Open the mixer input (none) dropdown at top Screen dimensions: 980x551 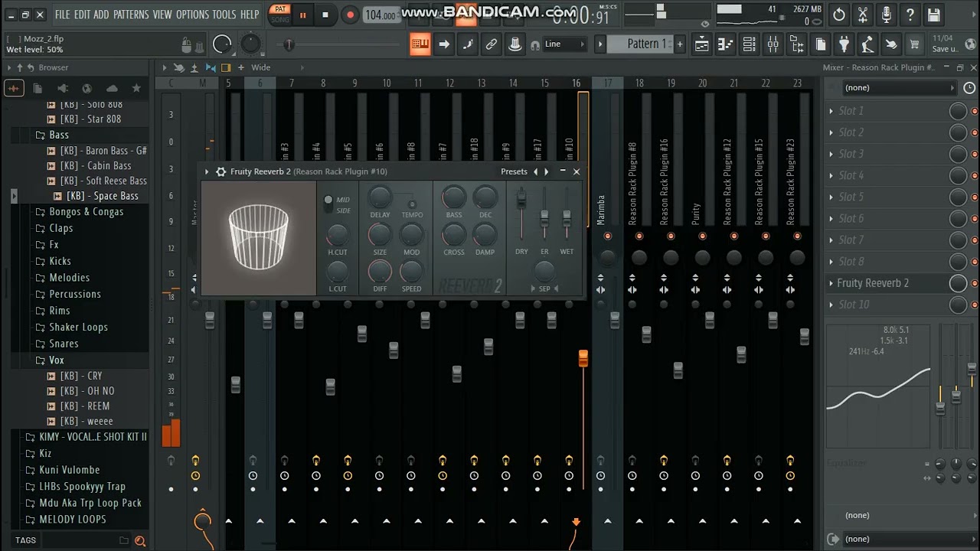pyautogui.click(x=898, y=88)
